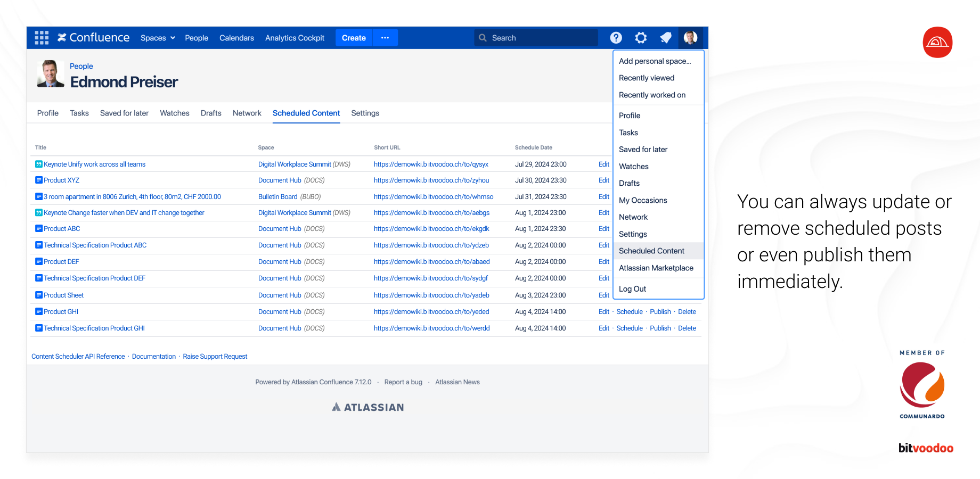Click the Atlassian footer logo
Image resolution: width=980 pixels, height=479 pixels.
tap(368, 407)
